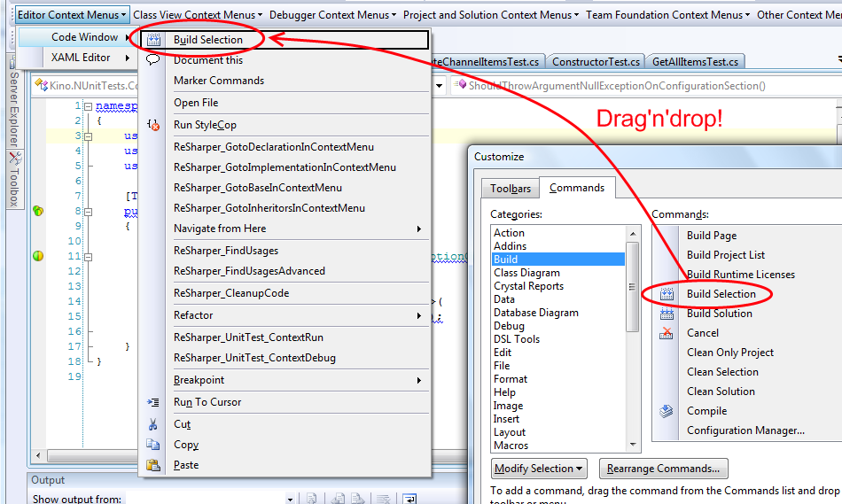Expand the XAML Editor submenu

(x=128, y=58)
